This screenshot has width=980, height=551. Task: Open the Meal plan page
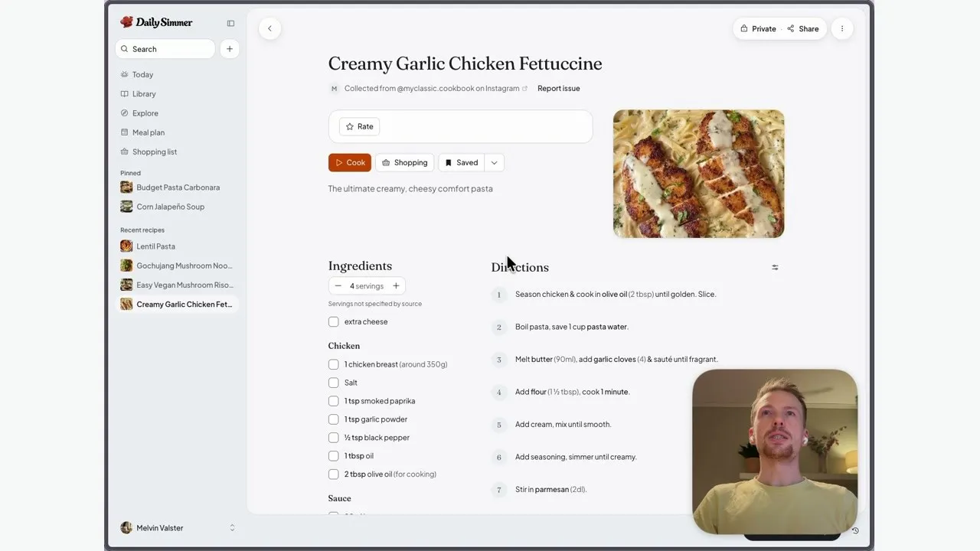149,132
